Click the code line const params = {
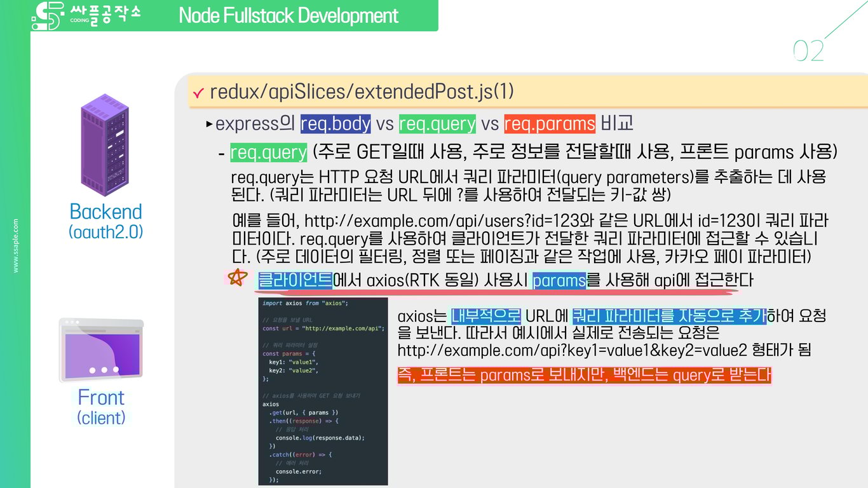The height and width of the screenshot is (488, 868). tap(288, 353)
